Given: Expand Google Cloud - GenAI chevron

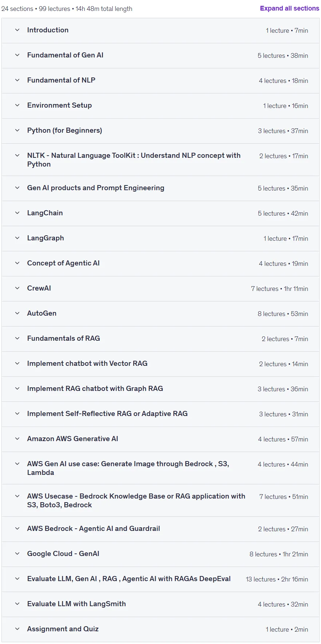Looking at the screenshot, I should click(x=17, y=554).
